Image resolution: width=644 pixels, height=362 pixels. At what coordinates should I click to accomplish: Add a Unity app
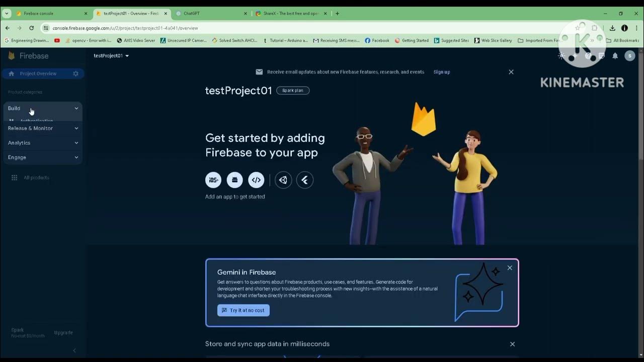[283, 180]
